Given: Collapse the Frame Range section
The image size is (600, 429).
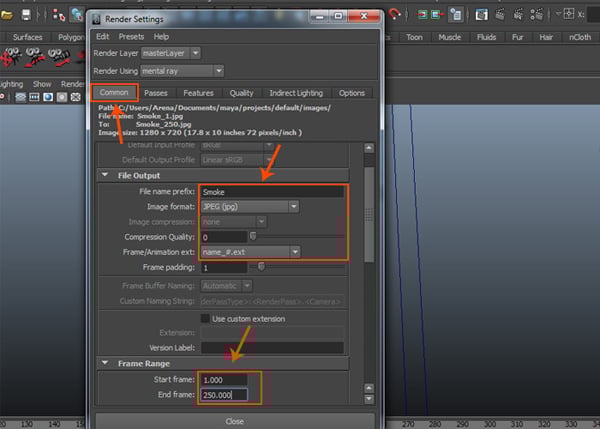Looking at the screenshot, I should coord(105,364).
